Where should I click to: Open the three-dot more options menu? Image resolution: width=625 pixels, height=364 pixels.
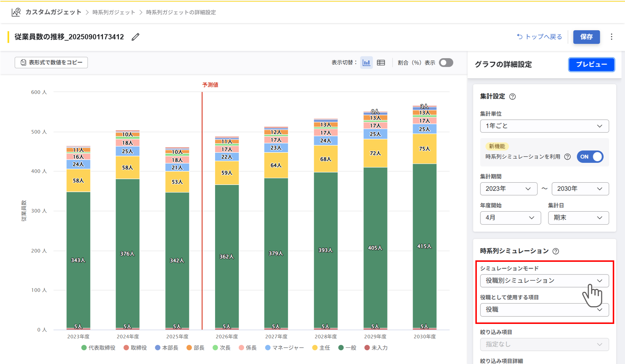(x=612, y=37)
